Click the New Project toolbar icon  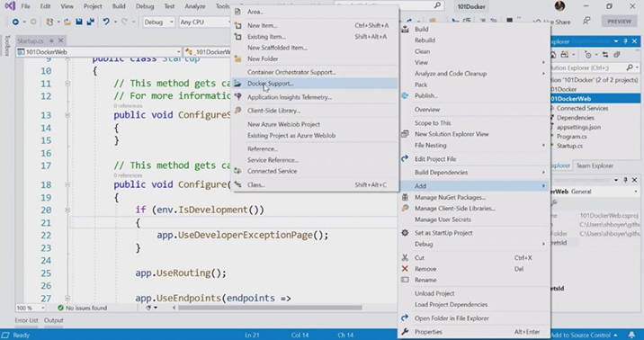[x=49, y=22]
